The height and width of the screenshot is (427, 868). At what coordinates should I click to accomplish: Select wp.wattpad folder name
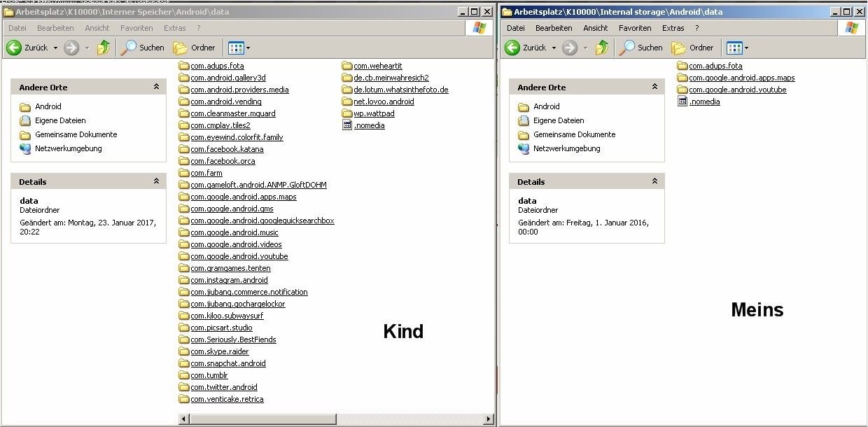click(374, 113)
